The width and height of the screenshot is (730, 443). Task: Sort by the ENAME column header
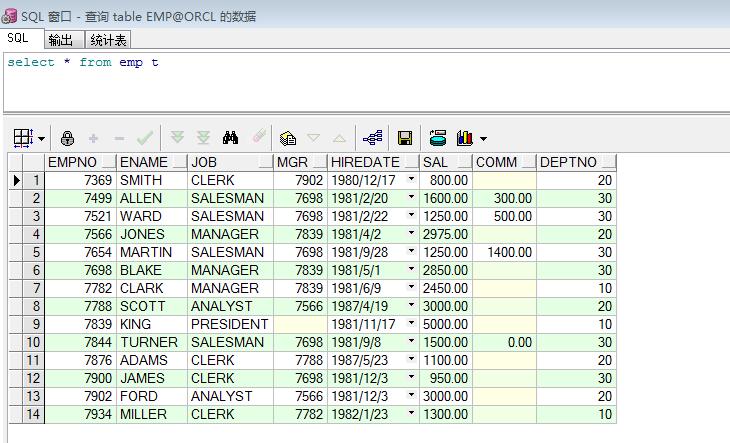tap(152, 162)
